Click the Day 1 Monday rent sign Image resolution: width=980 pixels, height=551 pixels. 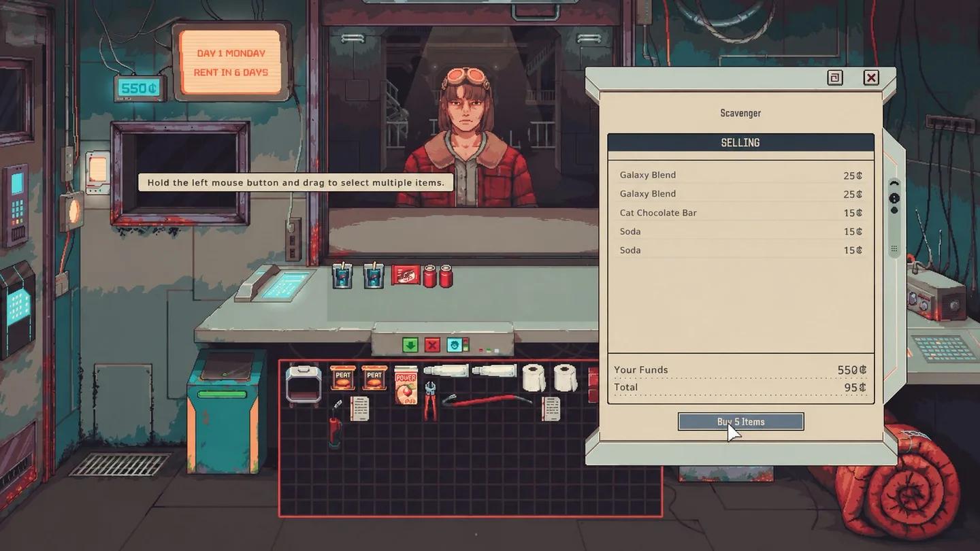point(231,62)
